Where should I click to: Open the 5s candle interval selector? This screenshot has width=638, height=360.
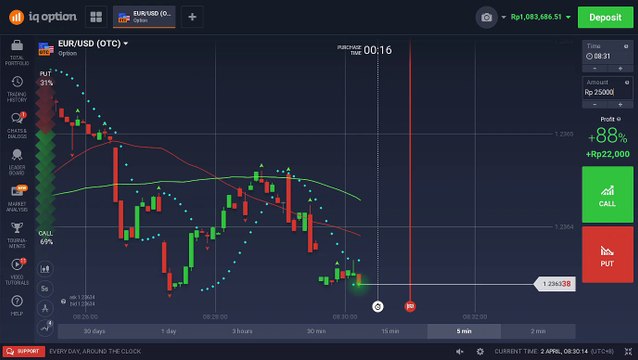click(45, 288)
